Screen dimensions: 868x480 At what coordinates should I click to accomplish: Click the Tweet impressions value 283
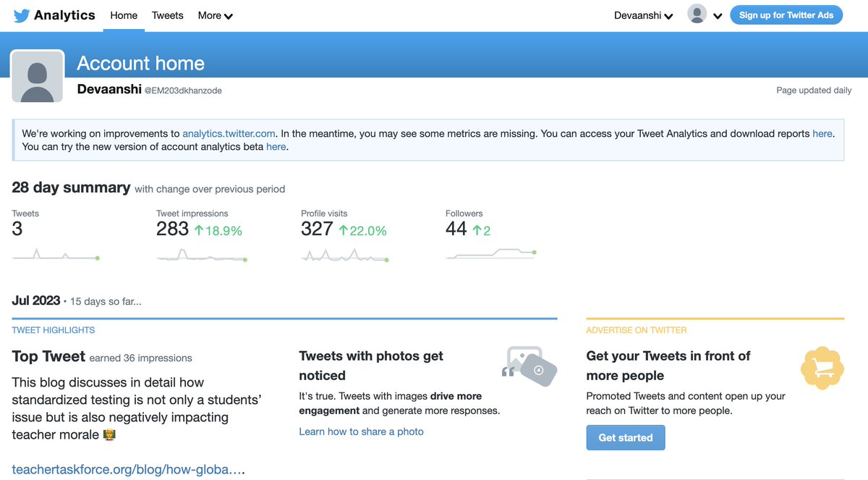173,230
